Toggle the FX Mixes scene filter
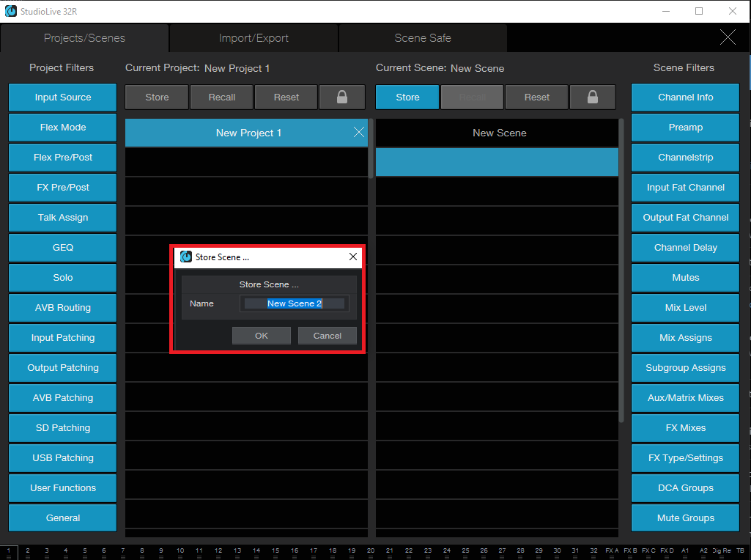Viewport: 751px width, 560px height. [685, 428]
